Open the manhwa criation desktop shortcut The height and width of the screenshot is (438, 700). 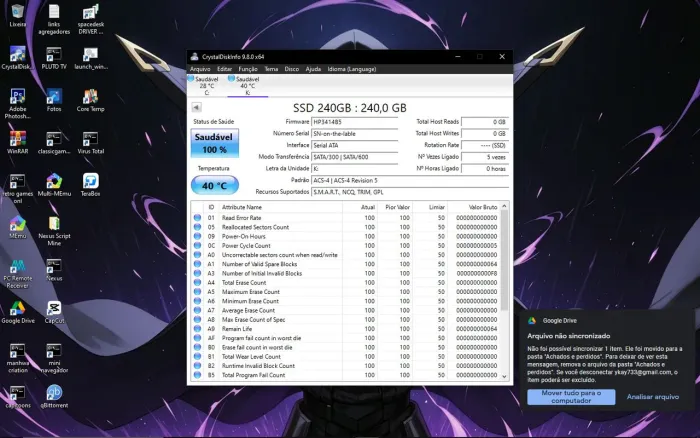[17, 358]
